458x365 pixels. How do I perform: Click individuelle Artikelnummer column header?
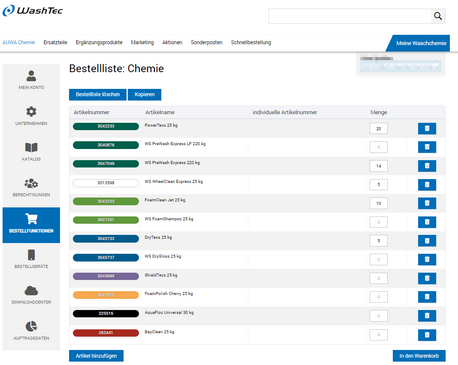[285, 112]
